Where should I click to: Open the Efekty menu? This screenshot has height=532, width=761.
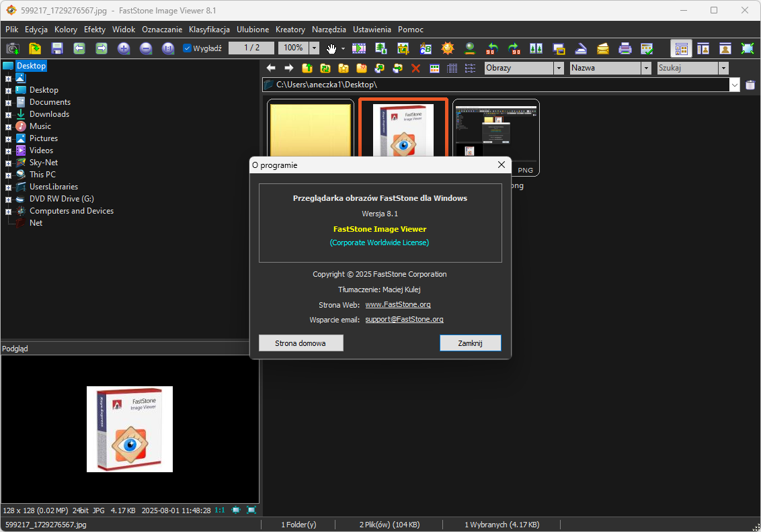click(x=95, y=30)
